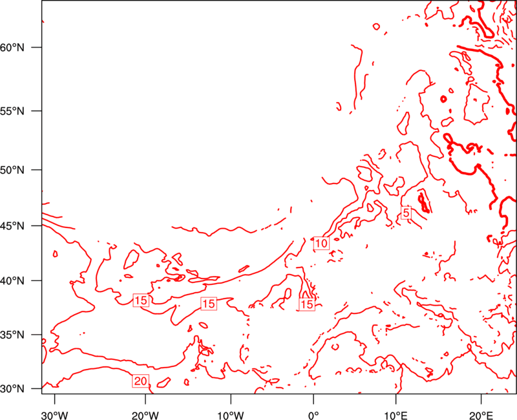Select the westernmost boxed 15 contour label
This screenshot has width=517, height=420.
pyautogui.click(x=141, y=300)
